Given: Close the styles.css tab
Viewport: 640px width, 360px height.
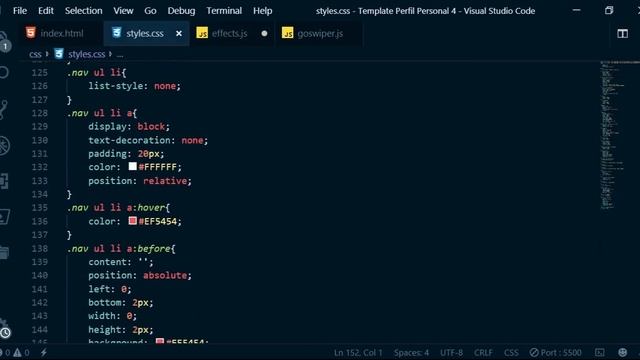Looking at the screenshot, I should pyautogui.click(x=179, y=33).
